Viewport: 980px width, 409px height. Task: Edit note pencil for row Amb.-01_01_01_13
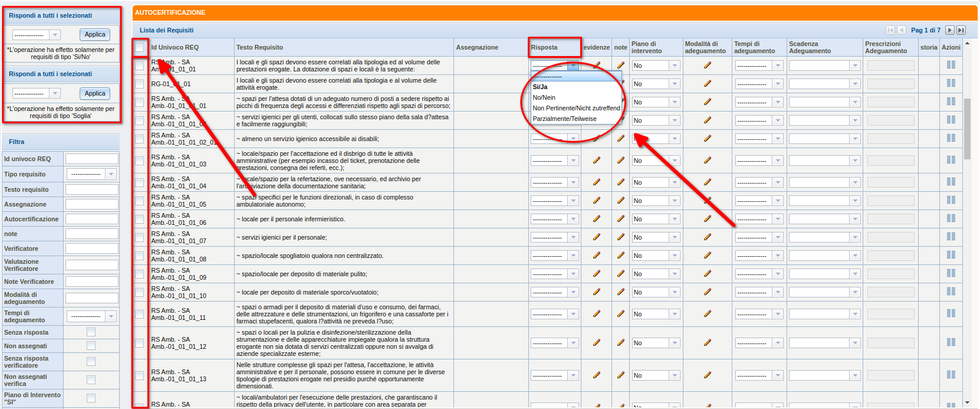(x=620, y=375)
